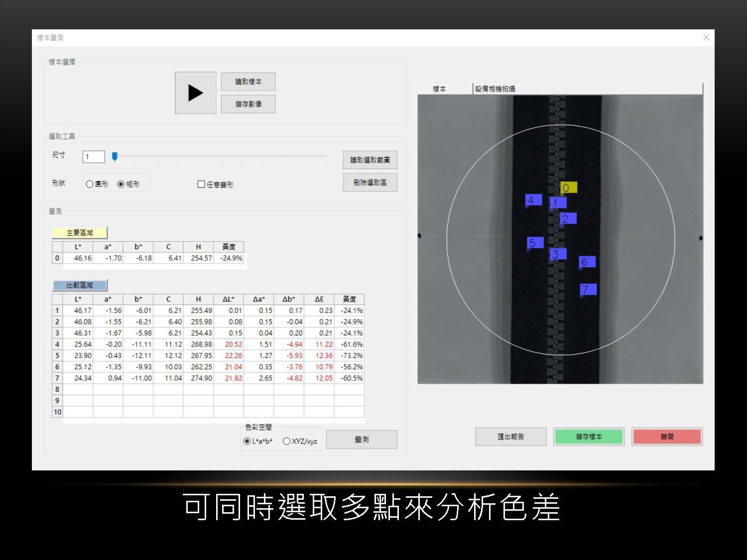Click blue marker 7 on image
The image size is (747, 560).
588,289
